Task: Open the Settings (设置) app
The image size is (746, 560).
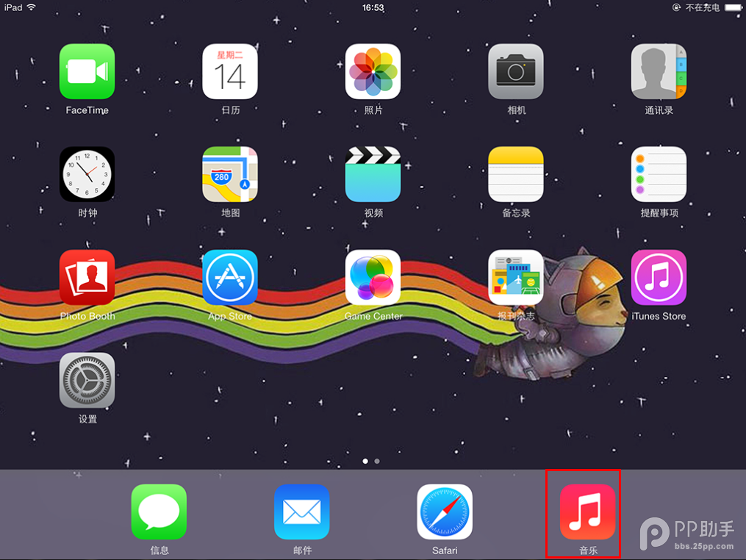Action: [87, 380]
